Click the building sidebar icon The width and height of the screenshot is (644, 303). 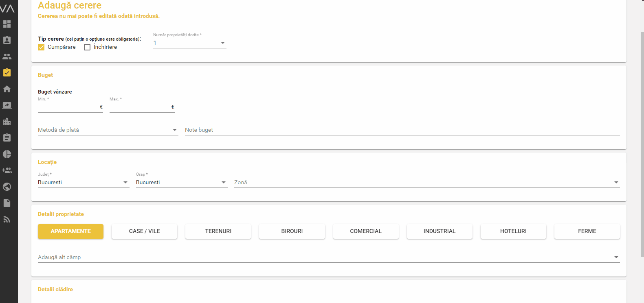tap(7, 122)
